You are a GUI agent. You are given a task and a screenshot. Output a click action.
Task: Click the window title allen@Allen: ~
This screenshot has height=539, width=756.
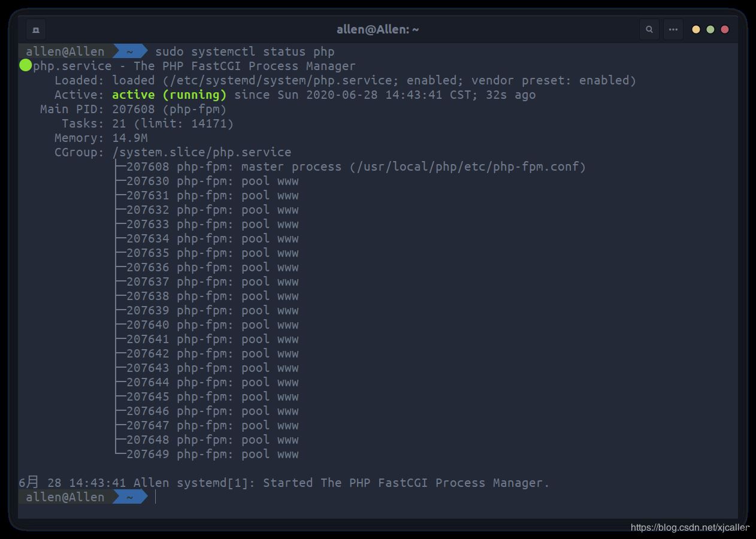click(377, 29)
